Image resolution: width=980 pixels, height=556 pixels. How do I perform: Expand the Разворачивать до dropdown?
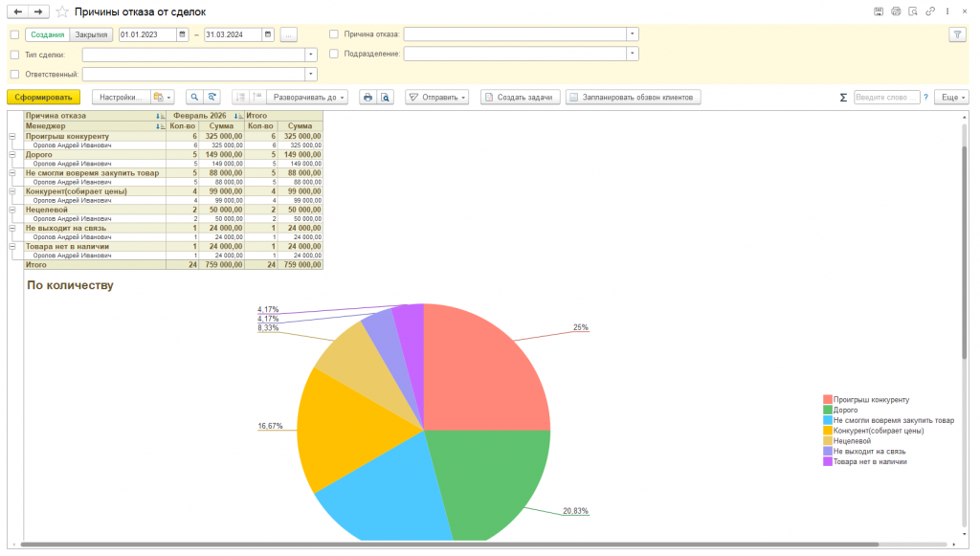309,98
